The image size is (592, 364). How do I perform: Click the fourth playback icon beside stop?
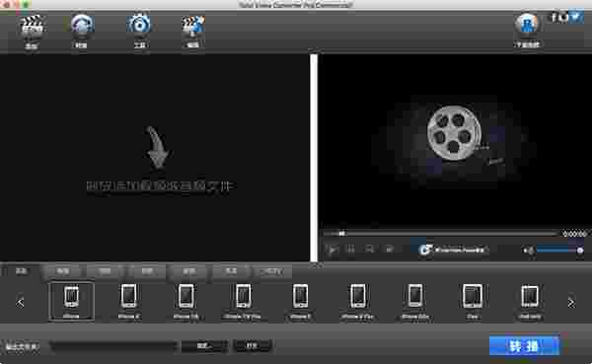pyautogui.click(x=389, y=250)
